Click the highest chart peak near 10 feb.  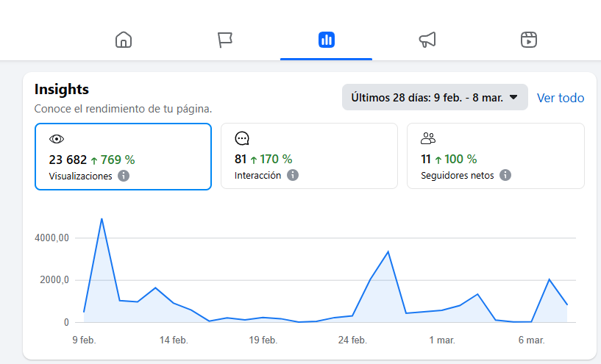click(102, 219)
